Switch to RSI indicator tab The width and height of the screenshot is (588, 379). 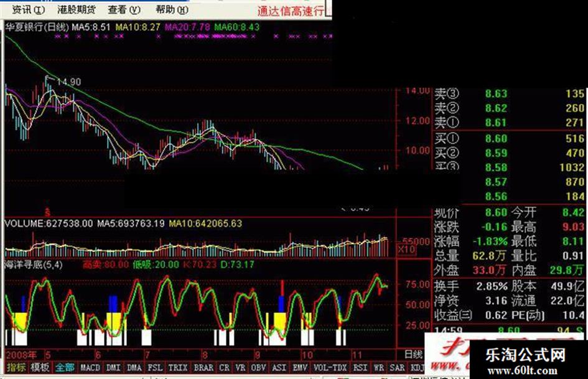360,367
